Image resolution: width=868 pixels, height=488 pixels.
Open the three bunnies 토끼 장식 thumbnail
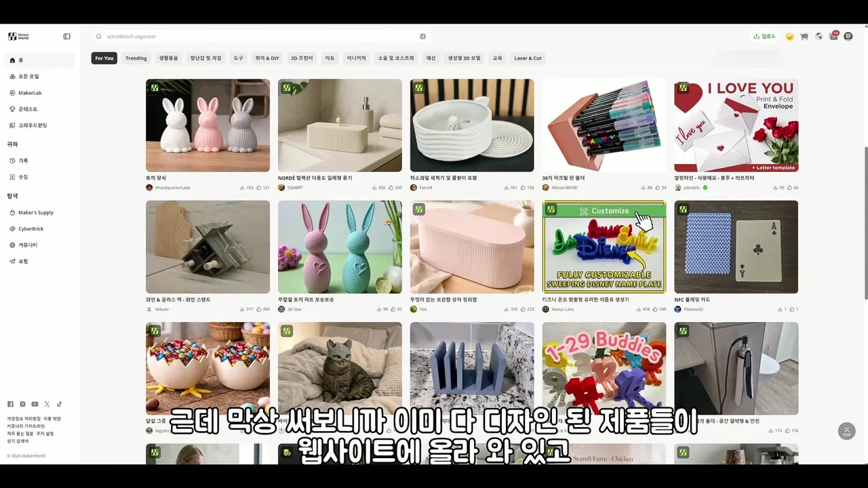(208, 125)
